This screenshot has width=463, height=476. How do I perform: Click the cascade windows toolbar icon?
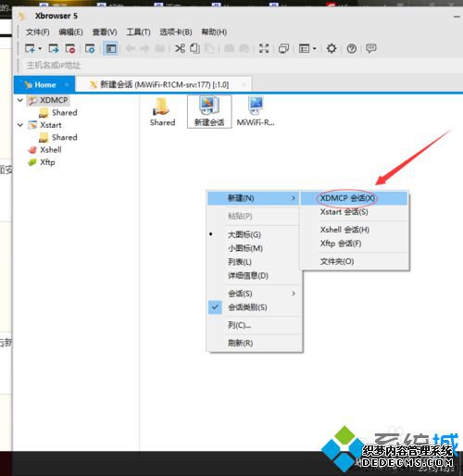point(283,48)
